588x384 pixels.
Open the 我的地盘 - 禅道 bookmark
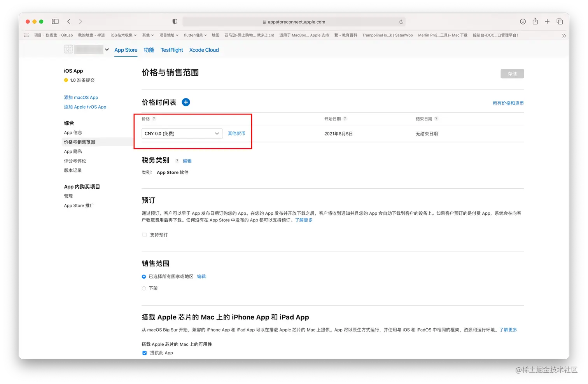point(91,35)
